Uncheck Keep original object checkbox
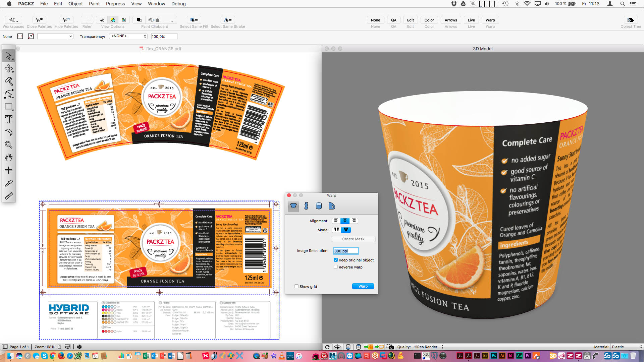Image resolution: width=644 pixels, height=362 pixels. (x=336, y=260)
